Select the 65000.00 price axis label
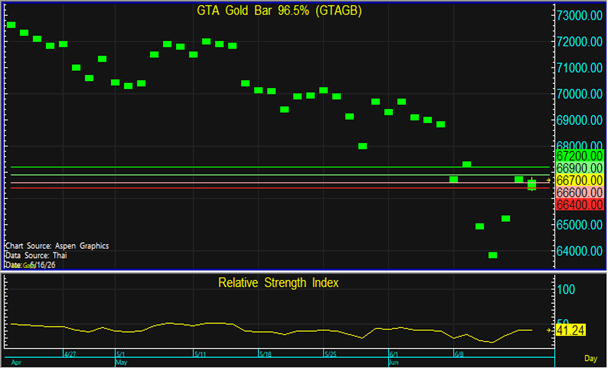The image size is (608, 369). (x=579, y=225)
